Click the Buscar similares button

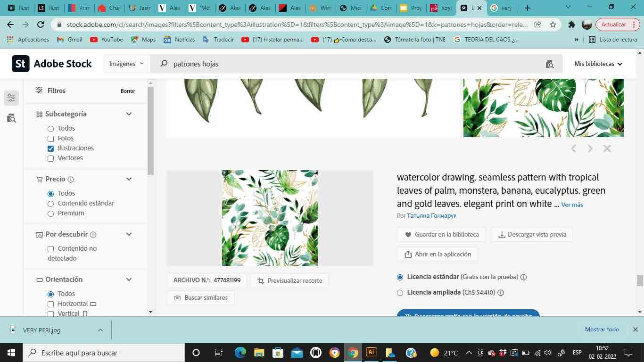tap(200, 298)
